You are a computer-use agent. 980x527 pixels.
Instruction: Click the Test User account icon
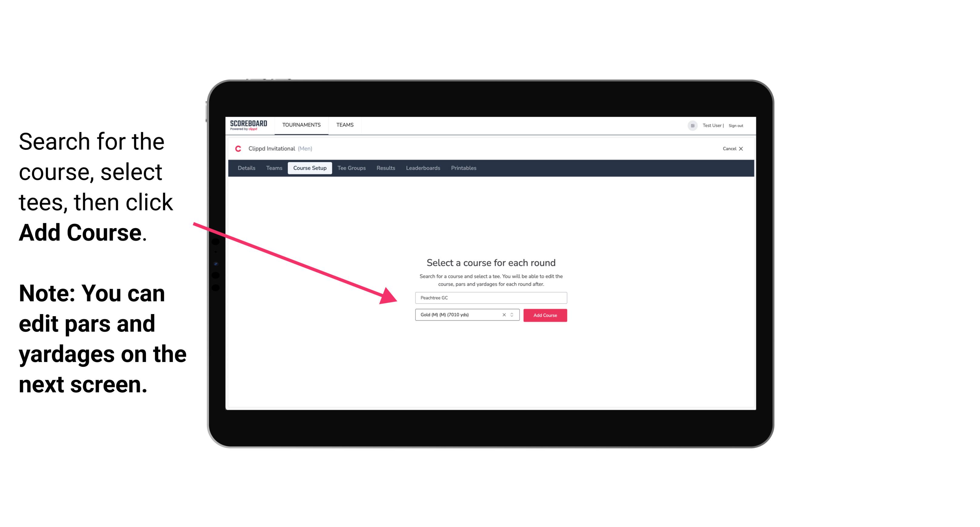[690, 125]
